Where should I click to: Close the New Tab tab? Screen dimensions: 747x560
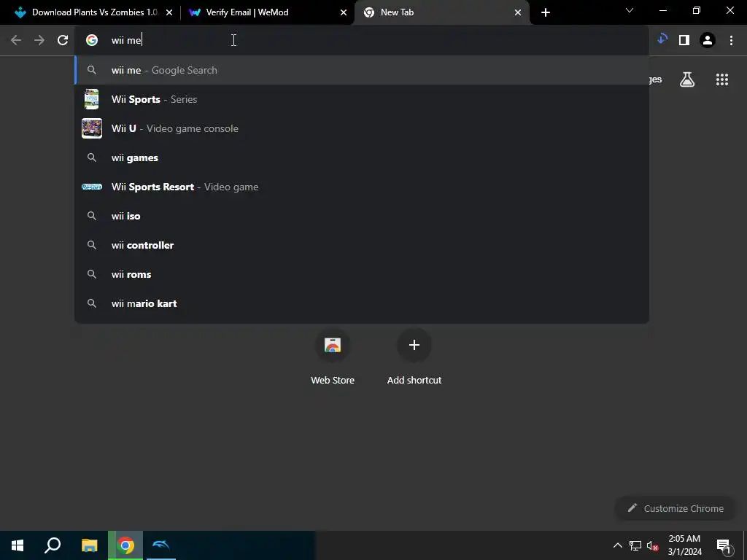(x=518, y=12)
